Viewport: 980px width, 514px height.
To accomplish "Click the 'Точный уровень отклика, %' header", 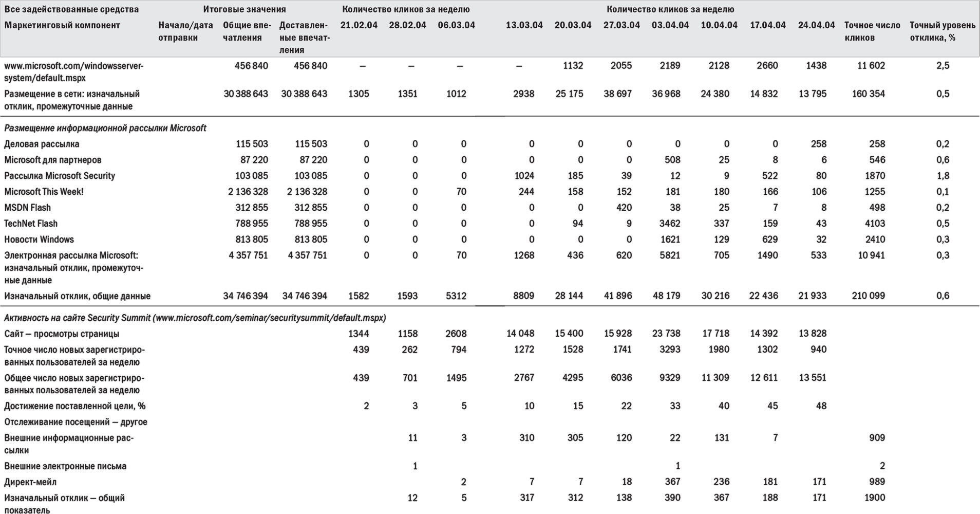I will click(x=943, y=31).
